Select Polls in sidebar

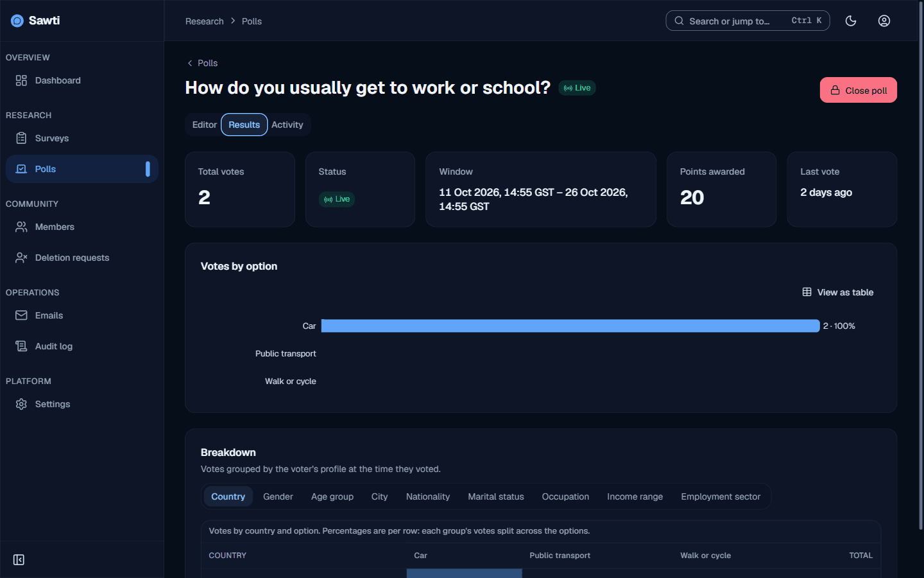(81, 169)
